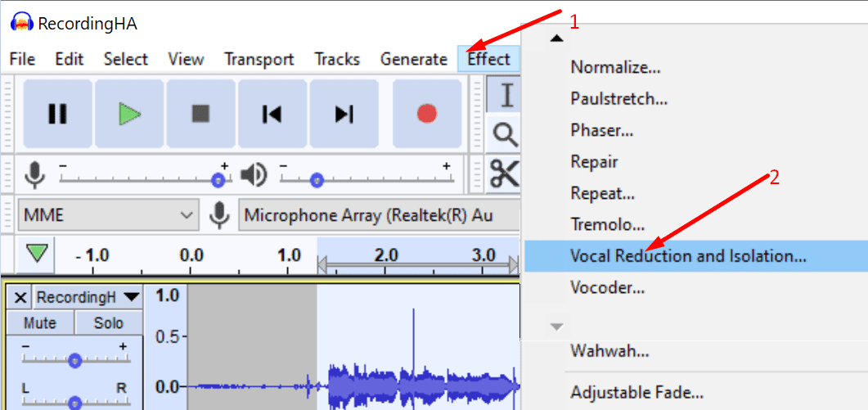The width and height of the screenshot is (868, 410).
Task: Open the Microphone Array recording device dropdown
Action: point(380,215)
